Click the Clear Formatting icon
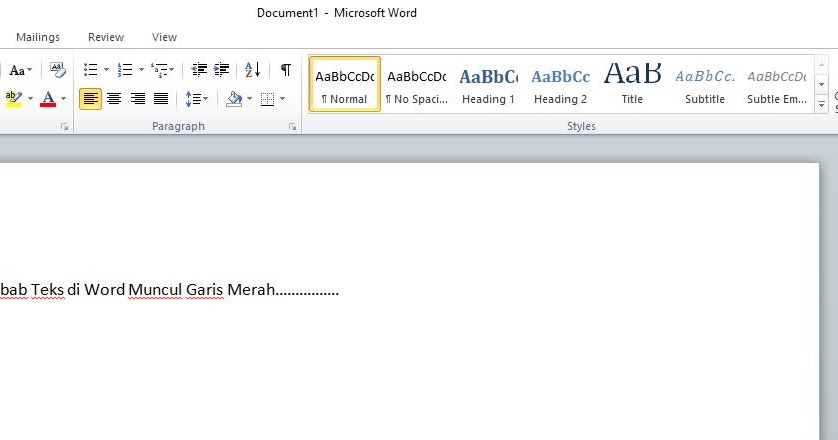 (x=57, y=70)
